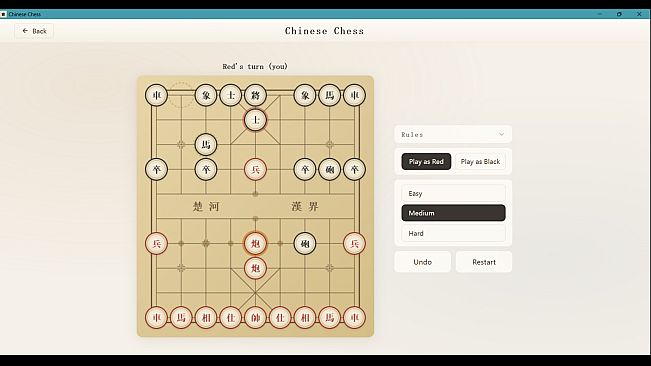Select the highlighted red cannon facing the black cannon
This screenshot has height=366, width=651.
tap(255, 243)
